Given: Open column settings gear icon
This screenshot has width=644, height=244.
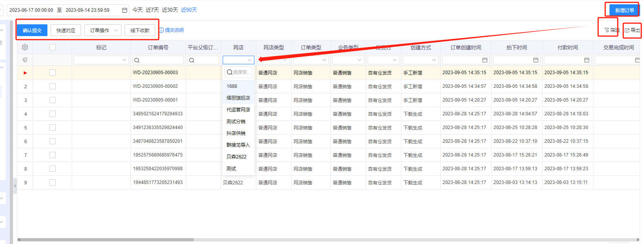Looking at the screenshot, I should point(25,47).
